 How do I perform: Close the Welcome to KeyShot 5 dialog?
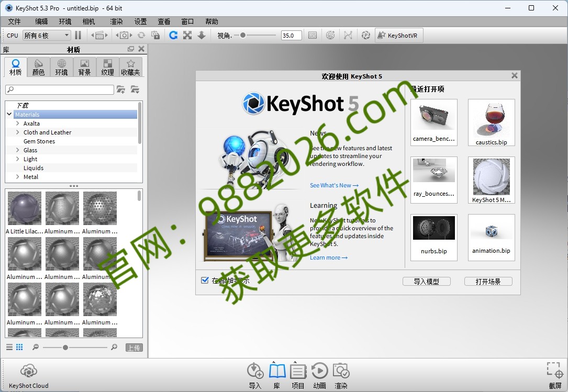(515, 75)
